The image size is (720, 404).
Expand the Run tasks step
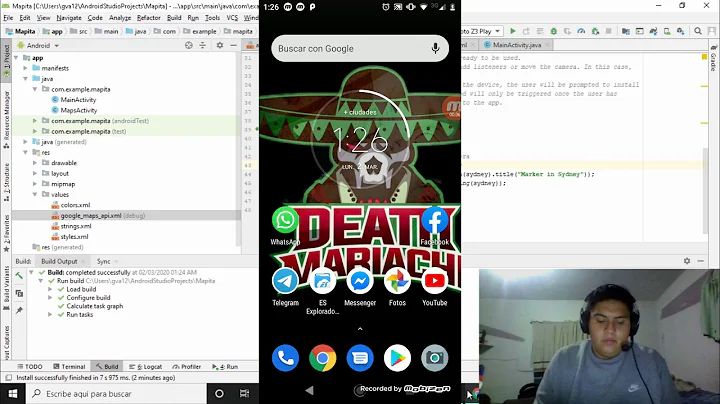[x=50, y=314]
